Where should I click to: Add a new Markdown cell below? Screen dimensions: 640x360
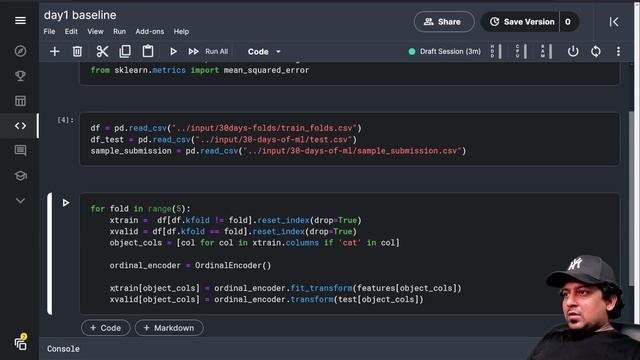(x=169, y=328)
